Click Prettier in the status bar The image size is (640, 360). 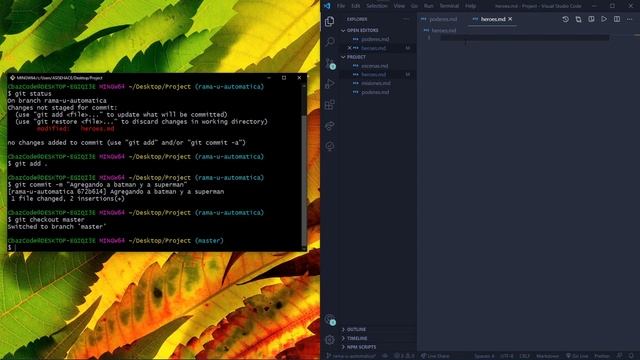point(602,356)
